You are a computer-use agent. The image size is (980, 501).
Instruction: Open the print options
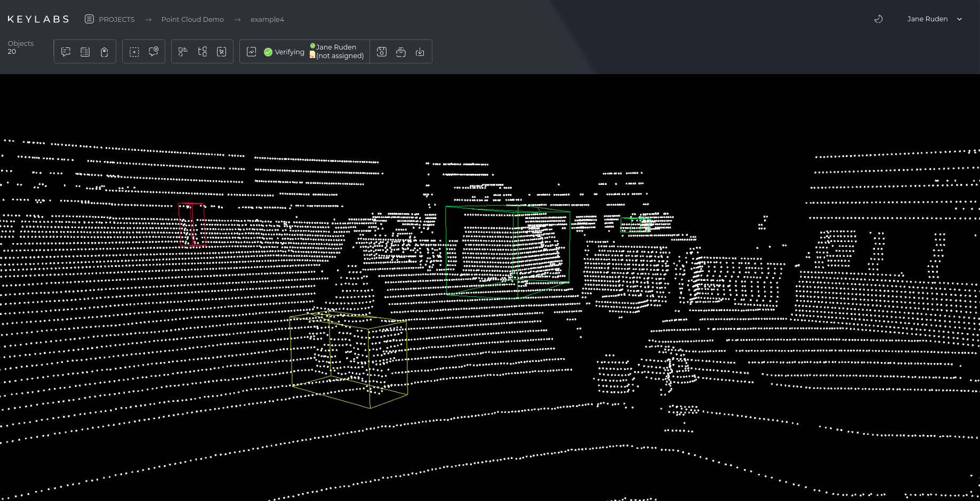coord(400,51)
